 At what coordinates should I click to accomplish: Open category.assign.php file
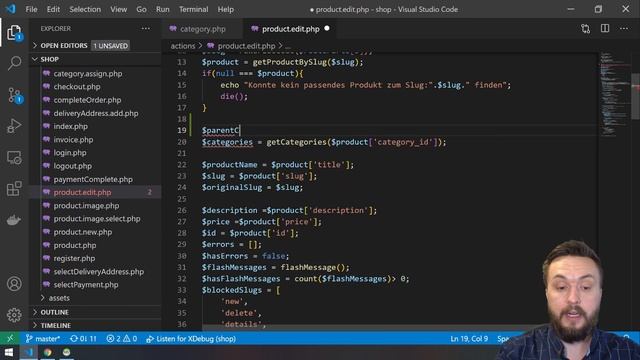pyautogui.click(x=88, y=73)
